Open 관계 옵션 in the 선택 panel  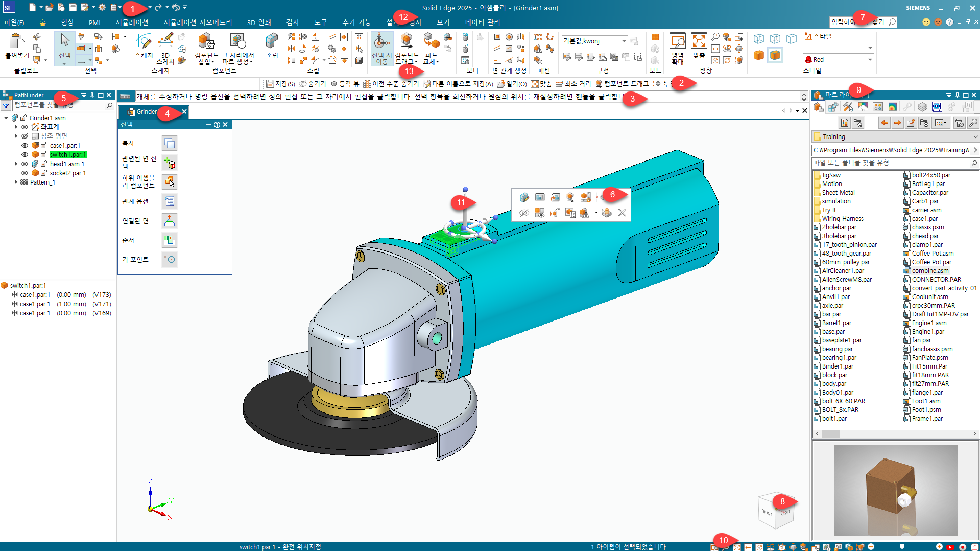pyautogui.click(x=170, y=201)
